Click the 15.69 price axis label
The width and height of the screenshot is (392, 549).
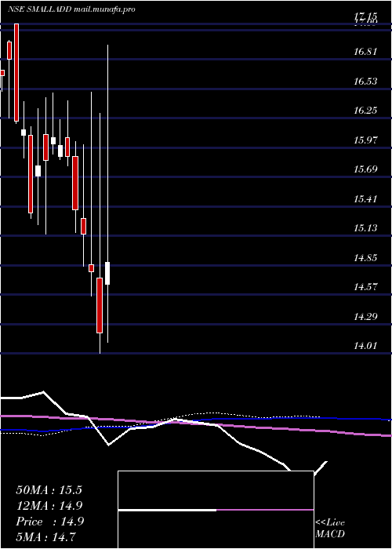click(x=365, y=169)
